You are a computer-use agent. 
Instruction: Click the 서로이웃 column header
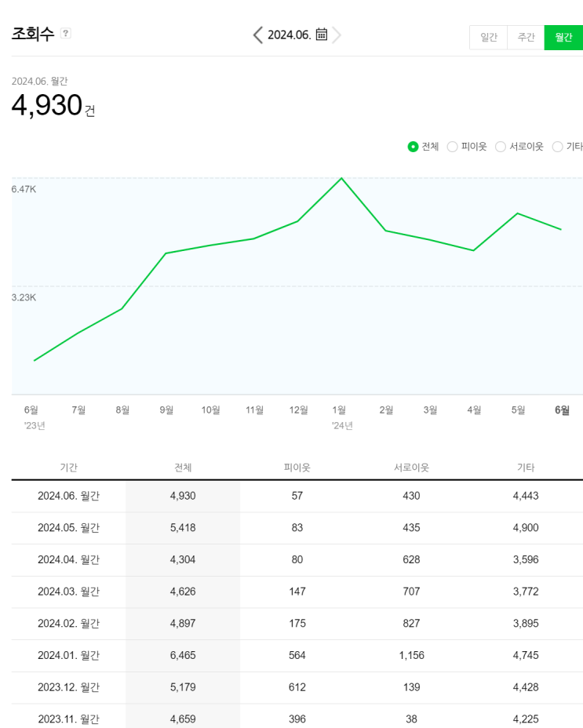[x=411, y=468]
